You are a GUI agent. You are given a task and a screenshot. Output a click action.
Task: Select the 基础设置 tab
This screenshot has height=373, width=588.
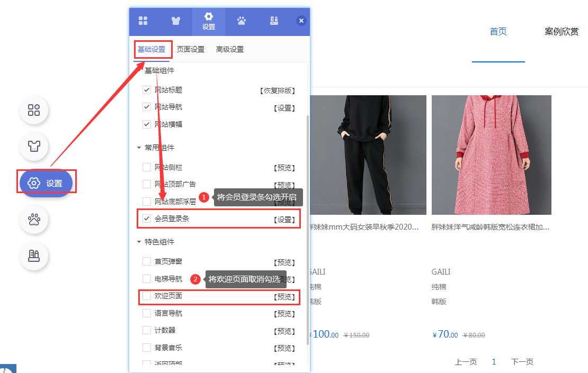(x=152, y=49)
